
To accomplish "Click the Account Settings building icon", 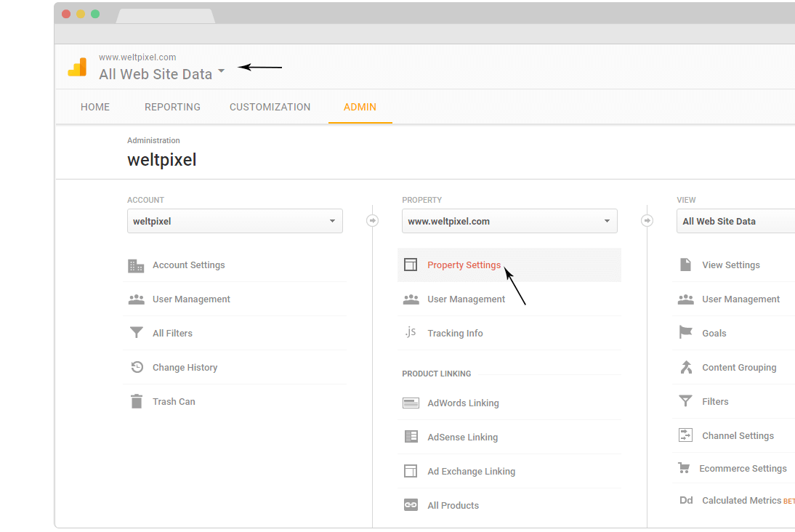I will coord(136,265).
